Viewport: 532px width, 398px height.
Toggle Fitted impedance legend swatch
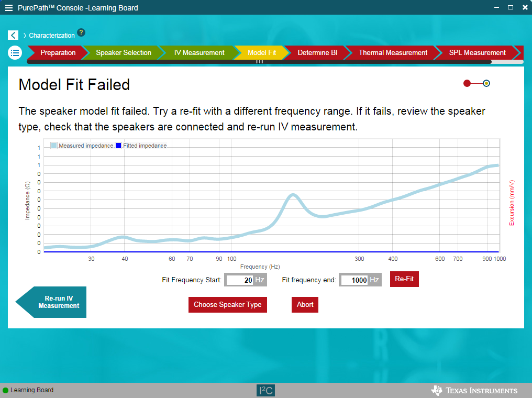click(118, 146)
